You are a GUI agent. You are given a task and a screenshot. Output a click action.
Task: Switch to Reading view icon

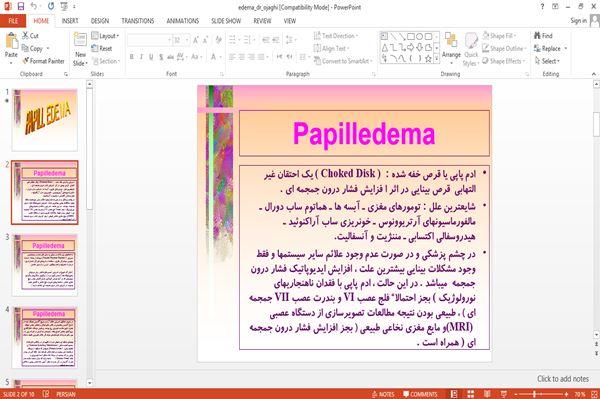click(x=487, y=394)
